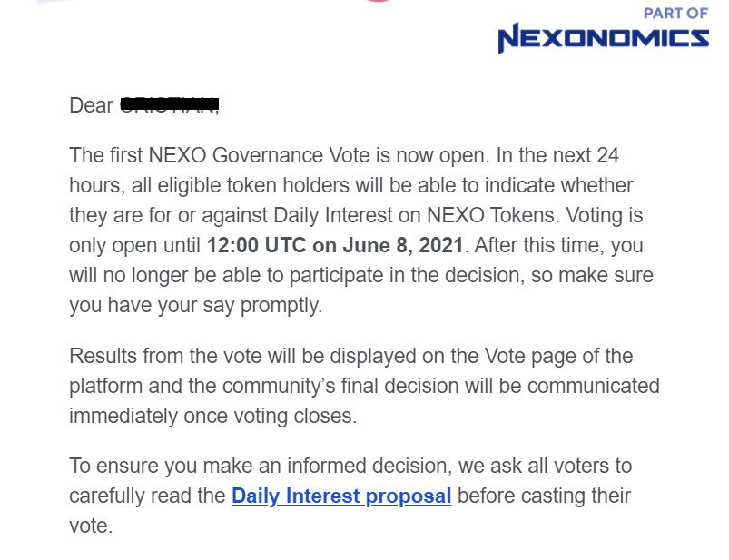
Task: Click the final word vote. at bottom
Action: 91,526
